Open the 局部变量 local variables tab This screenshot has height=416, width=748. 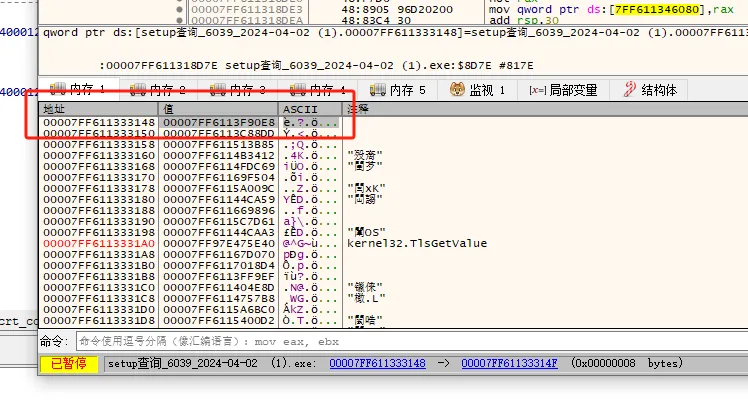[x=563, y=90]
